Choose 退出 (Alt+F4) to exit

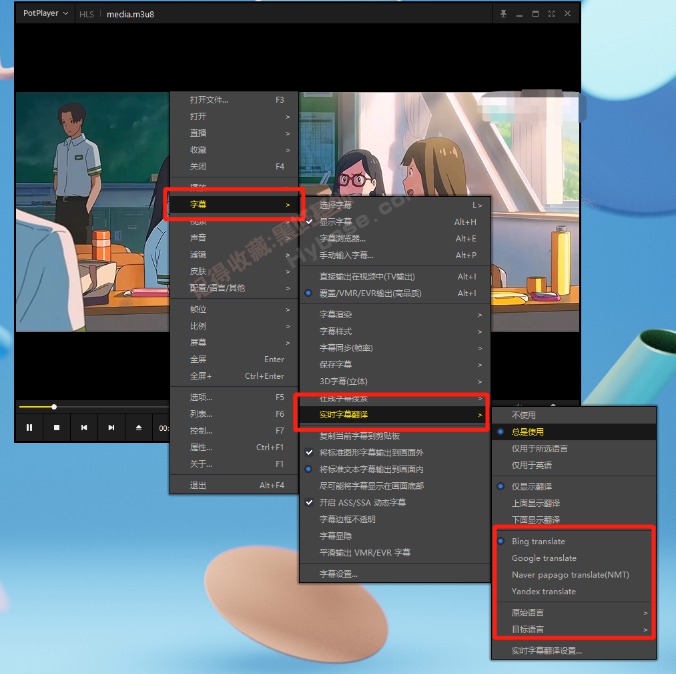[x=234, y=486]
